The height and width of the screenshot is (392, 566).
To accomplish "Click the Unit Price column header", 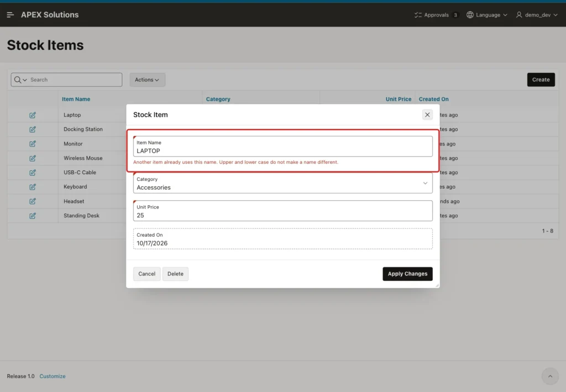I will tap(399, 100).
